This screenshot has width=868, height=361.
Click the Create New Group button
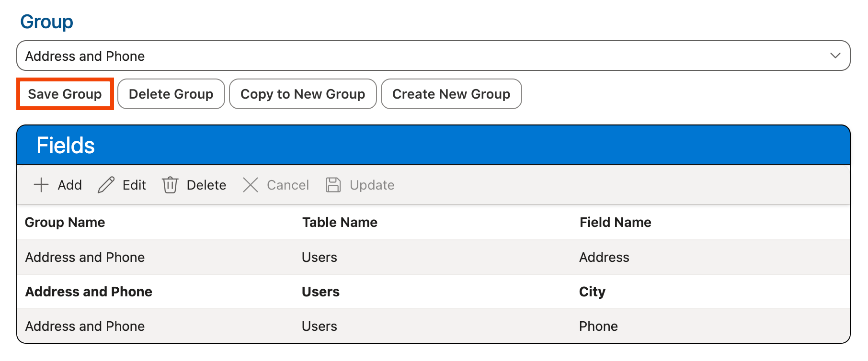451,94
